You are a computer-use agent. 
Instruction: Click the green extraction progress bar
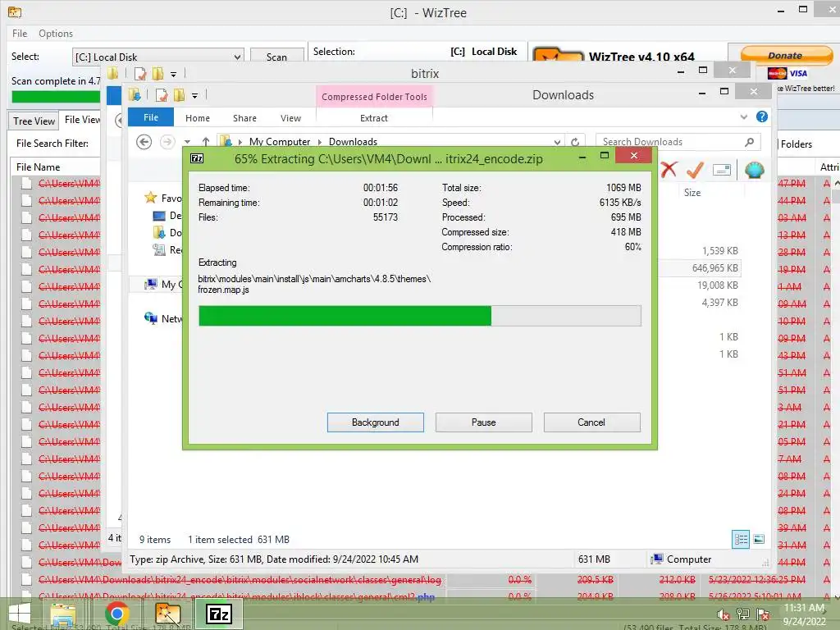tap(419, 316)
